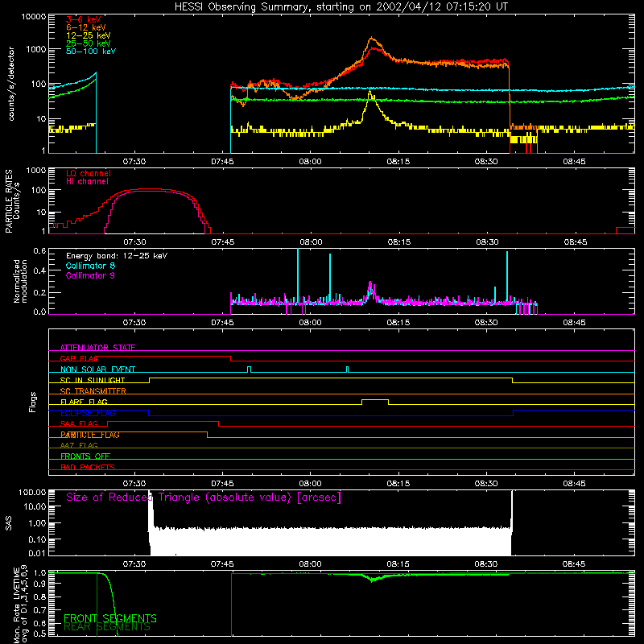Click the 07:45 tick under modulation plot
644x644 pixels.
coord(222,323)
